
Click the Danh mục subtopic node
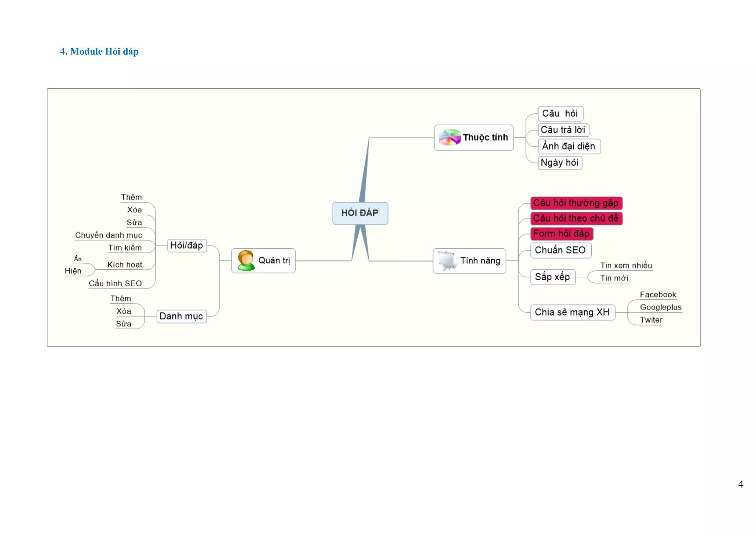pyautogui.click(x=181, y=316)
